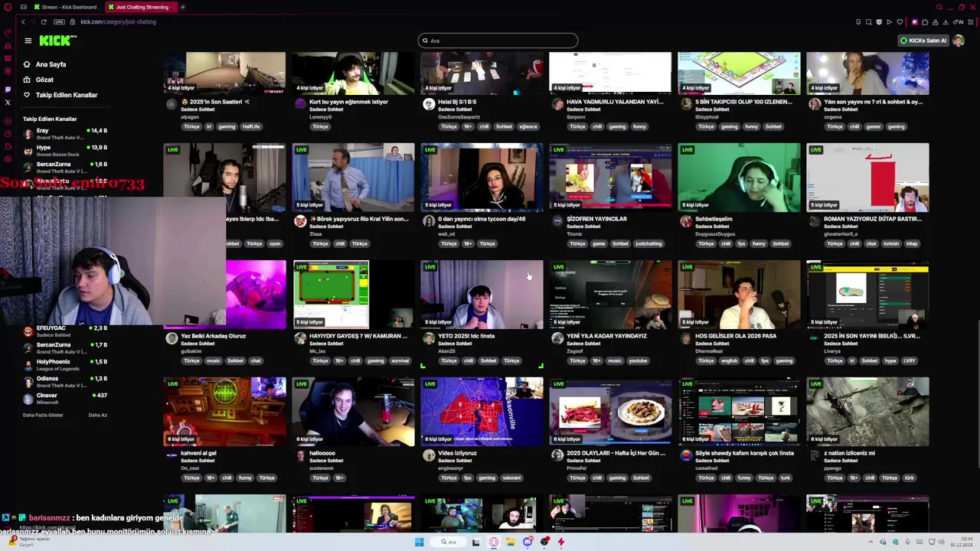Click channel avatar next to 'Video izliyoruz'
Viewport: 980px width, 551px height.
(429, 455)
